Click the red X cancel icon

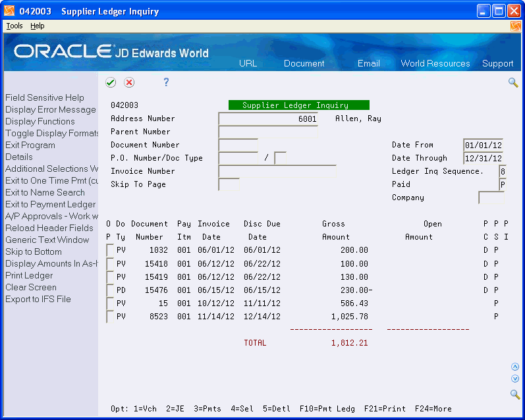pyautogui.click(x=129, y=82)
